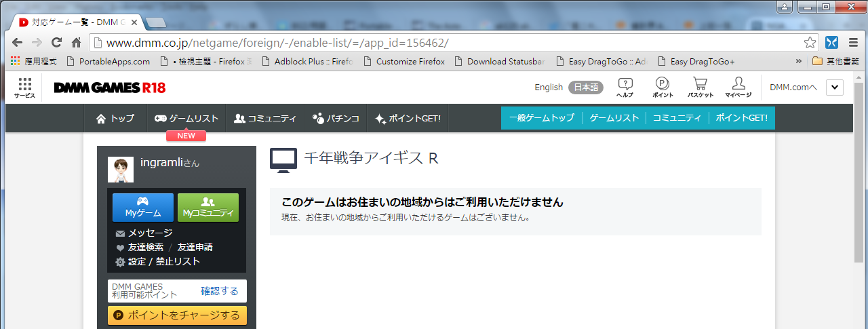Screen dimensions: 868x329
Task: Open the PortableApps.com bookmark
Action: coord(108,61)
